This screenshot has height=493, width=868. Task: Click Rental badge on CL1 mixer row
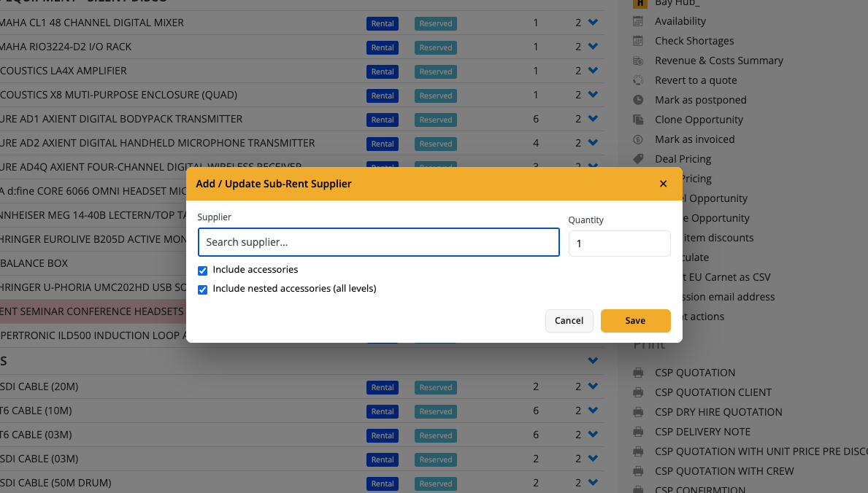point(383,24)
